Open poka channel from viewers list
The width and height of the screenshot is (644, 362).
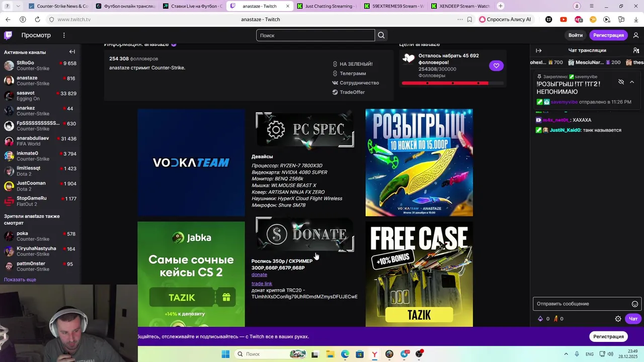pos(40,236)
